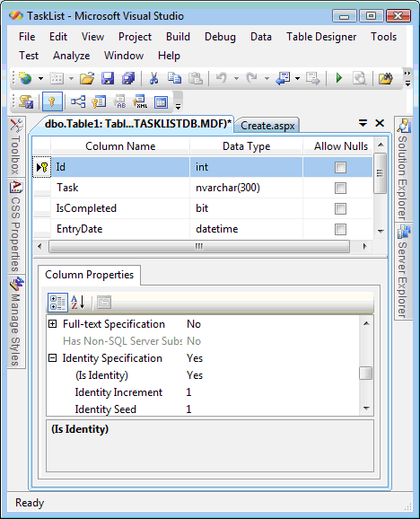Select the dbo.Table1 designer tab
The image size is (420, 519).
click(x=137, y=124)
